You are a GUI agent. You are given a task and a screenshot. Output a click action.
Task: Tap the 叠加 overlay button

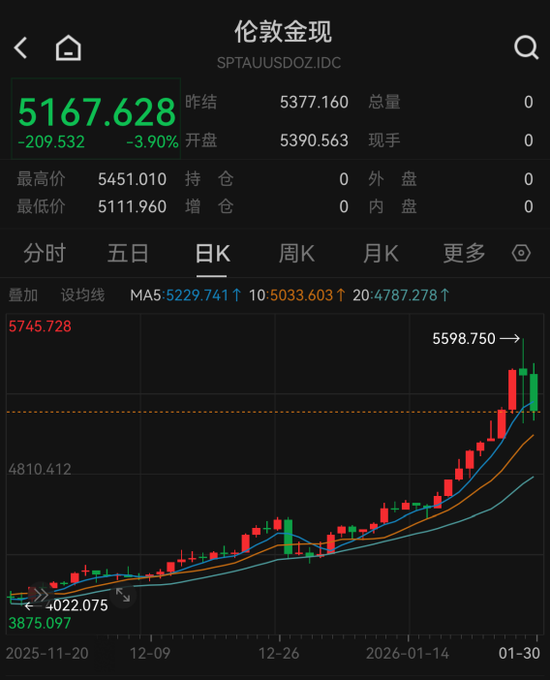coord(23,295)
